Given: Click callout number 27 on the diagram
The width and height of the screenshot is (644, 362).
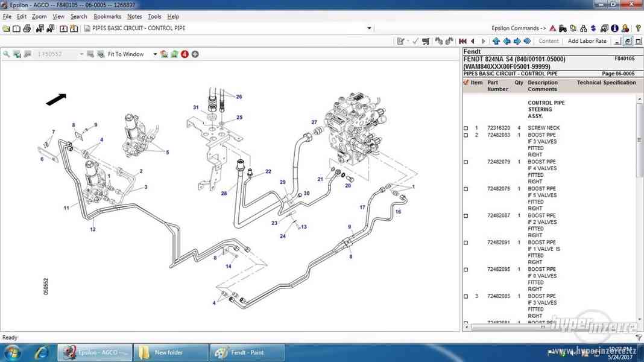Looking at the screenshot, I should tap(314, 122).
